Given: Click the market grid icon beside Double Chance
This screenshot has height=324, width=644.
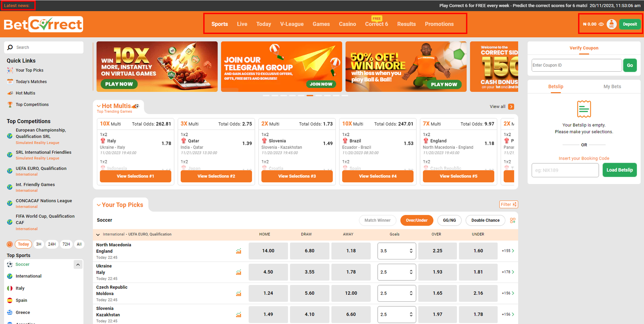Looking at the screenshot, I should pyautogui.click(x=512, y=220).
